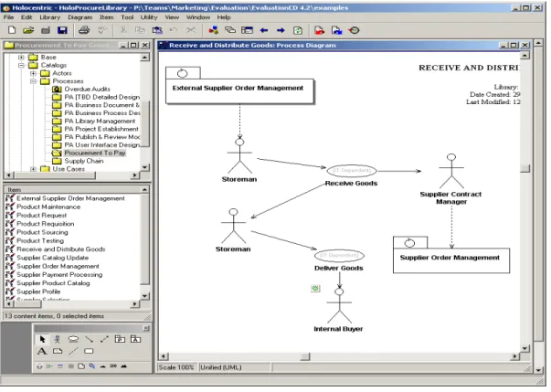Select Receive and Distribute Goods list item
Screen dimensions: 551x392
click(61, 249)
